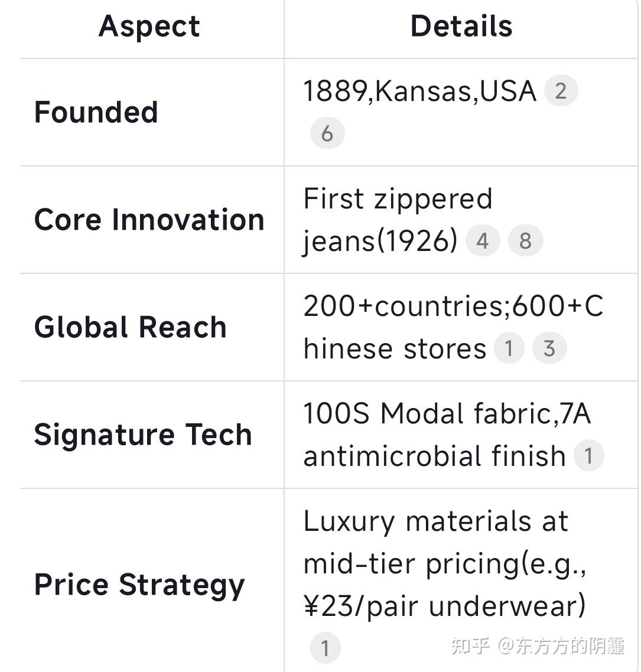Select the Aspect column header
Screen dimensions: 641x672
149,27
